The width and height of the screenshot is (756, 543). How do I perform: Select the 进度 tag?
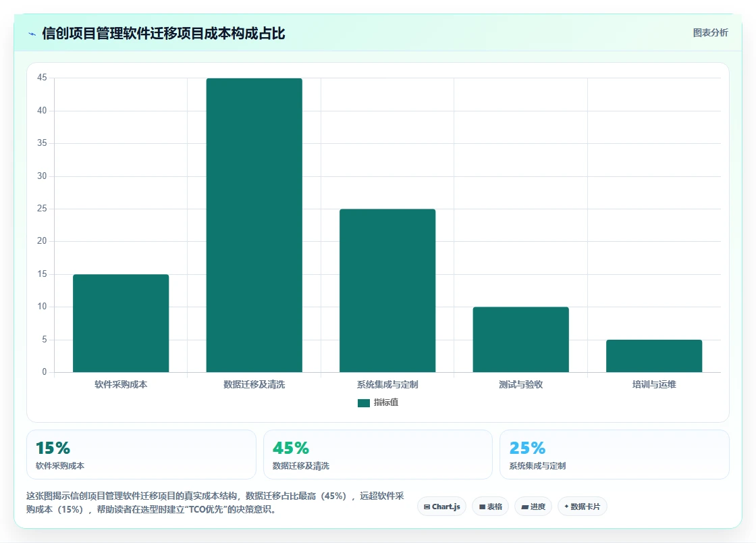(x=533, y=507)
